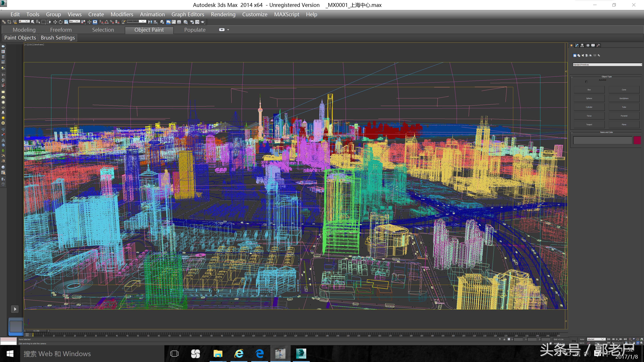This screenshot has height=362, width=644.
Task: Click the Modeling tab
Action: pyautogui.click(x=24, y=30)
